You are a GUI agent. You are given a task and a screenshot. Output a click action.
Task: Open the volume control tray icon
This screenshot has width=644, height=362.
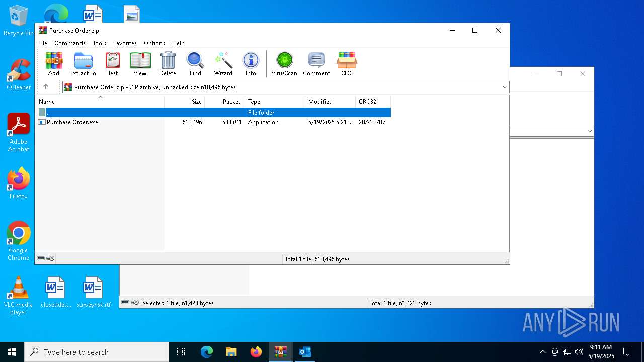(x=579, y=352)
